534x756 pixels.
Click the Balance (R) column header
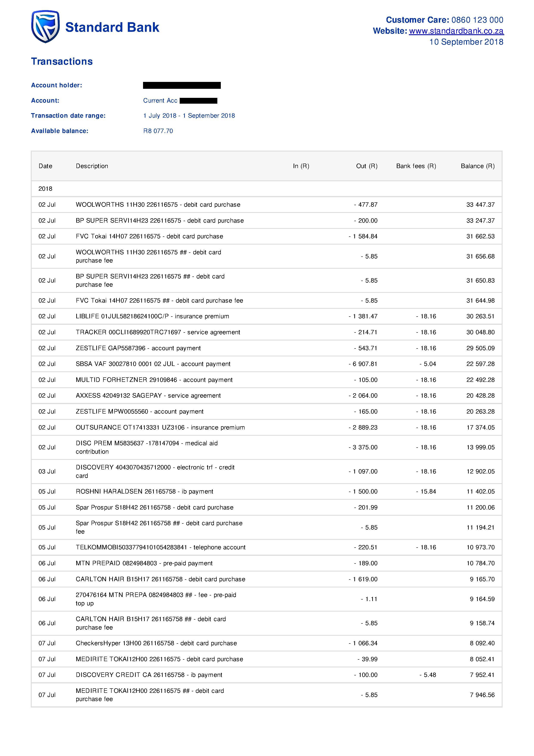point(477,166)
